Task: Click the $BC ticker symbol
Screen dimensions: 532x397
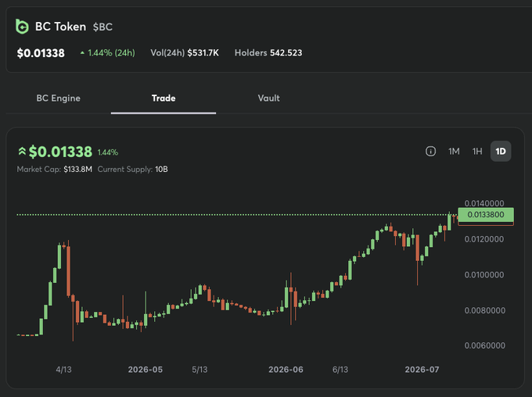Action: (x=102, y=27)
